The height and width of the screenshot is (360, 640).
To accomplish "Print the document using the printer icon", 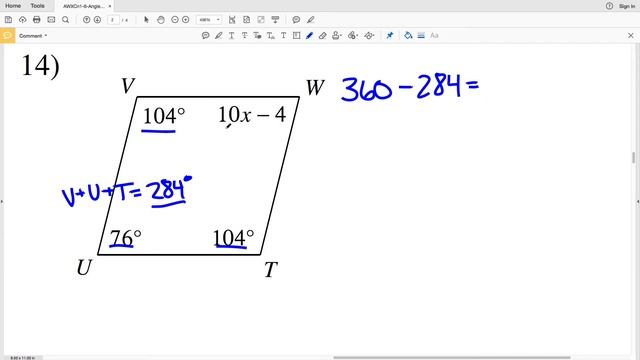I will (37, 20).
